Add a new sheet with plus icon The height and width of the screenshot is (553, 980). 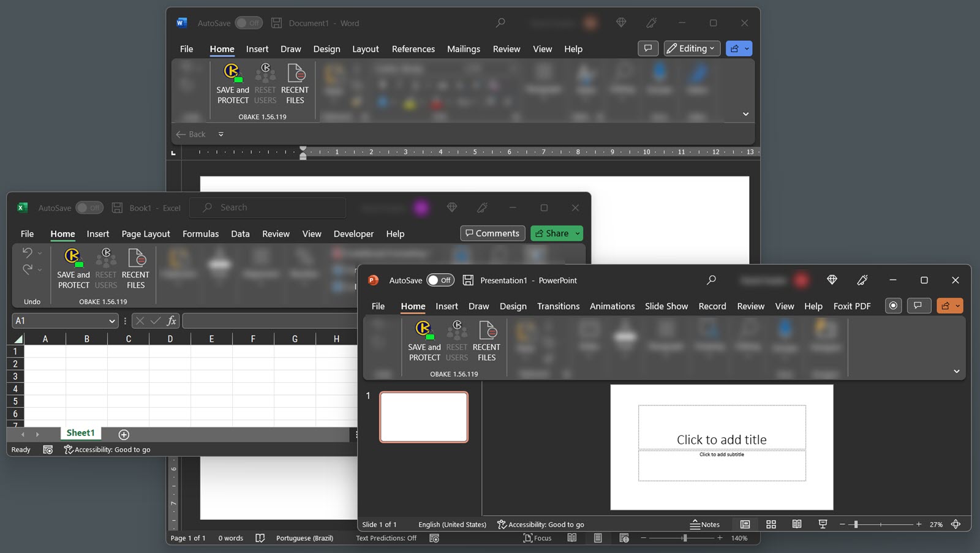point(124,434)
